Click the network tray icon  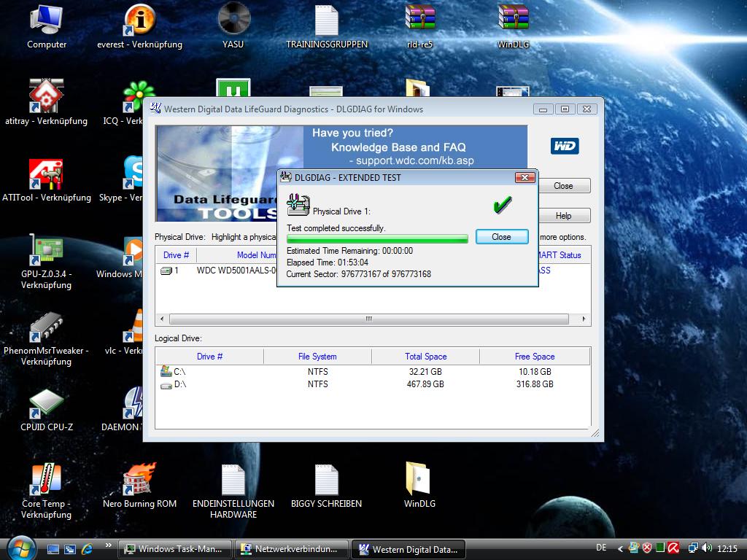click(x=693, y=548)
